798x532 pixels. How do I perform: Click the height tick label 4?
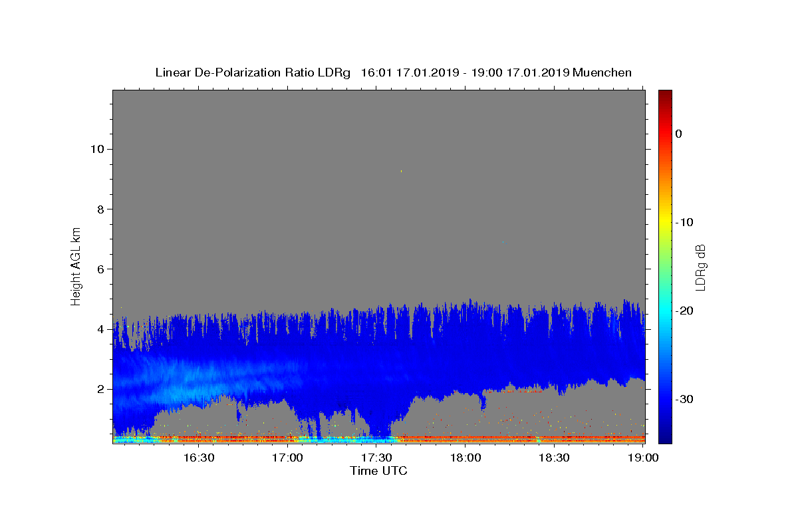[x=99, y=329]
